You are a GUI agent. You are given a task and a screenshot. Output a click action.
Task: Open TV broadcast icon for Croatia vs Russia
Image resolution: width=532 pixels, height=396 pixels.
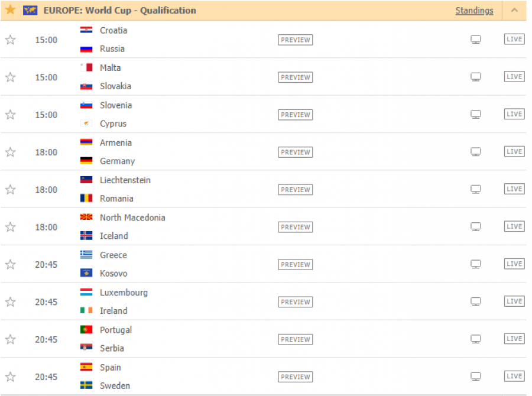click(476, 40)
